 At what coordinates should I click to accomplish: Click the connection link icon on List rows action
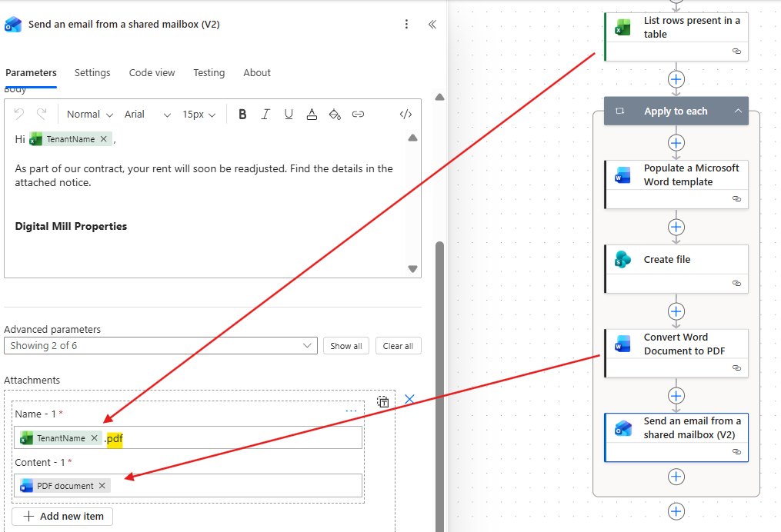736,52
